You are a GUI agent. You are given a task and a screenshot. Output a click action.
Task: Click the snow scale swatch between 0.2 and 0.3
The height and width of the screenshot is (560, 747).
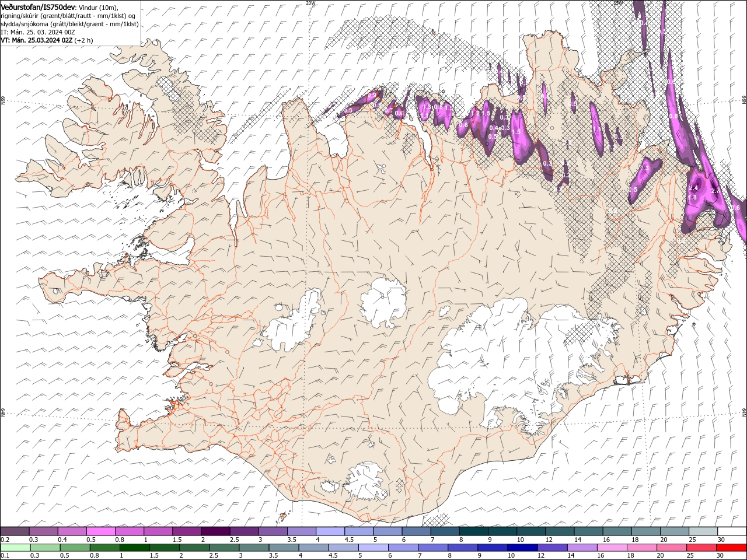15,531
